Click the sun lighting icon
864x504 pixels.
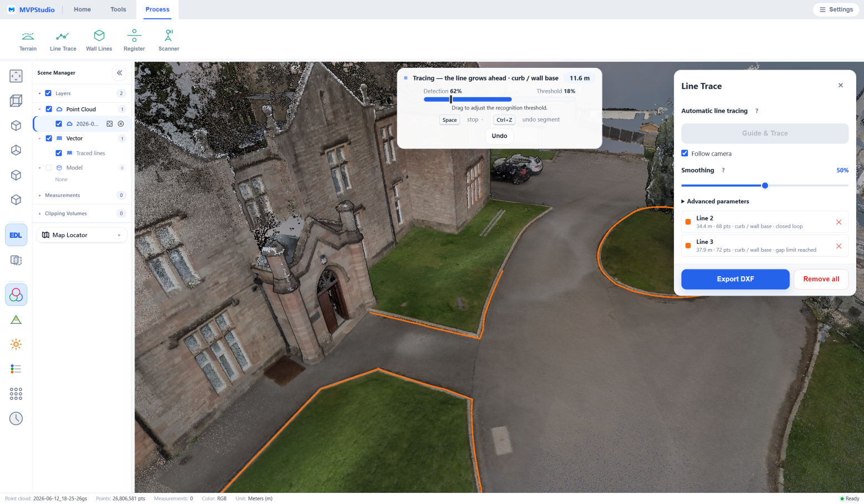pos(16,345)
